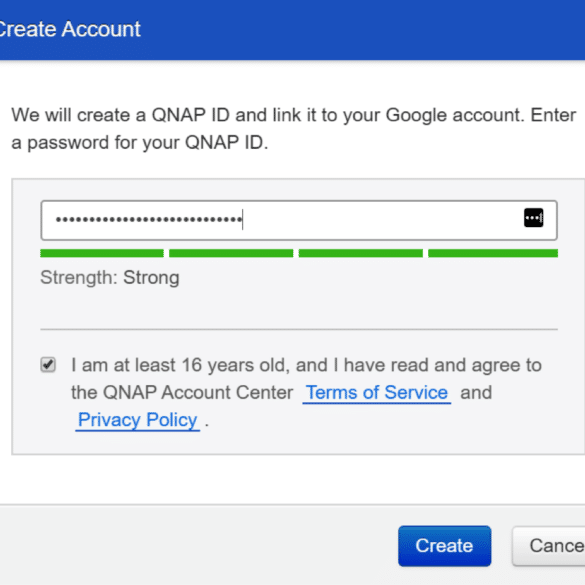The height and width of the screenshot is (585, 585).
Task: Click the password manager icon in the field
Action: pos(533,218)
